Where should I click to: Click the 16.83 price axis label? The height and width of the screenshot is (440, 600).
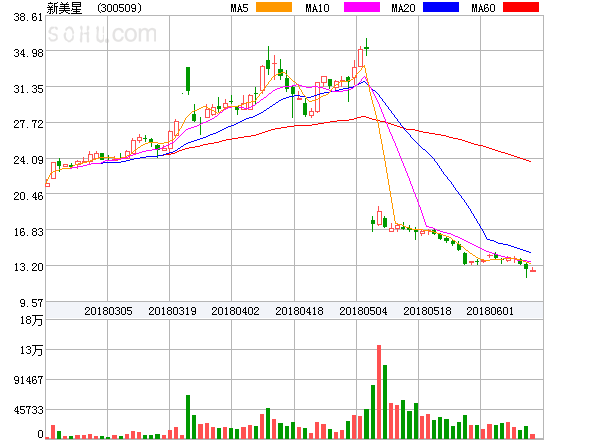[28, 232]
